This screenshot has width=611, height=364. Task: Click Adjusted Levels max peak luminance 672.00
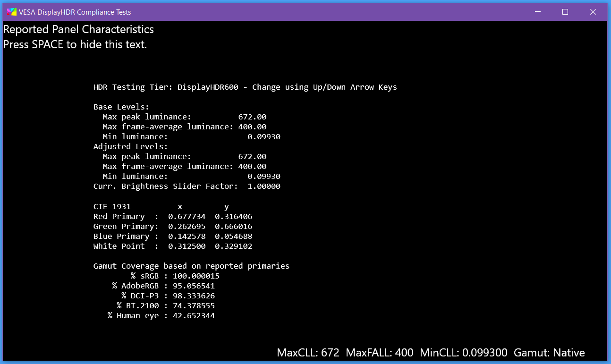pyautogui.click(x=252, y=157)
